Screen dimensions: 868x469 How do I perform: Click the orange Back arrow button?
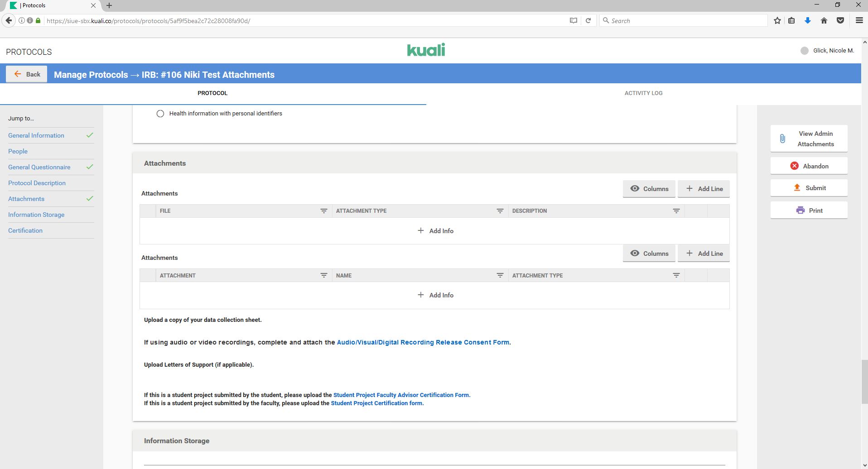(27, 74)
